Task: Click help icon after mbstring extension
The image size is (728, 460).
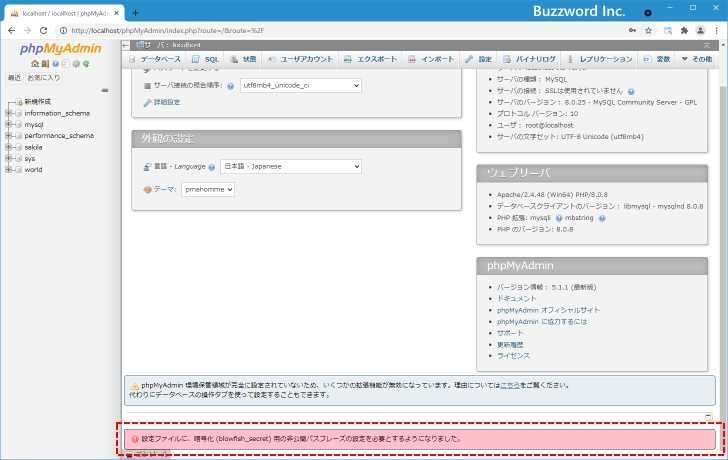Action: pos(602,218)
